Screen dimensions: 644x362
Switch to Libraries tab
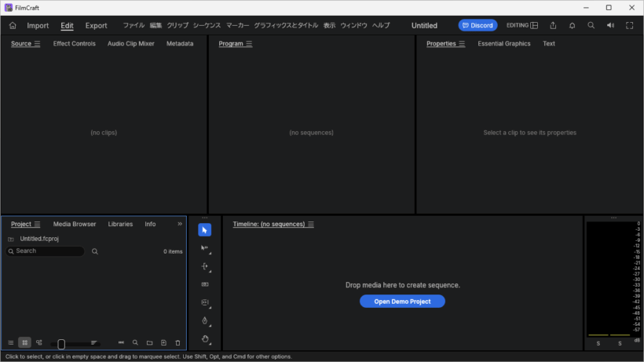120,224
